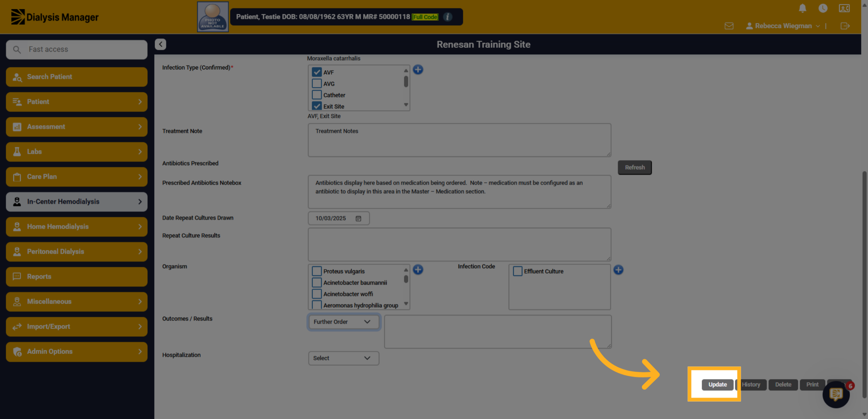Check the Effluent Culture checkbox
The height and width of the screenshot is (419, 868).
518,271
